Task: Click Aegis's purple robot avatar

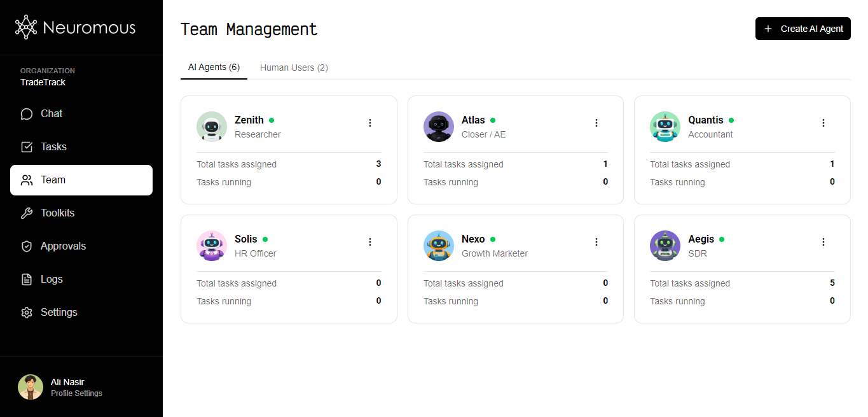Action: click(x=665, y=246)
